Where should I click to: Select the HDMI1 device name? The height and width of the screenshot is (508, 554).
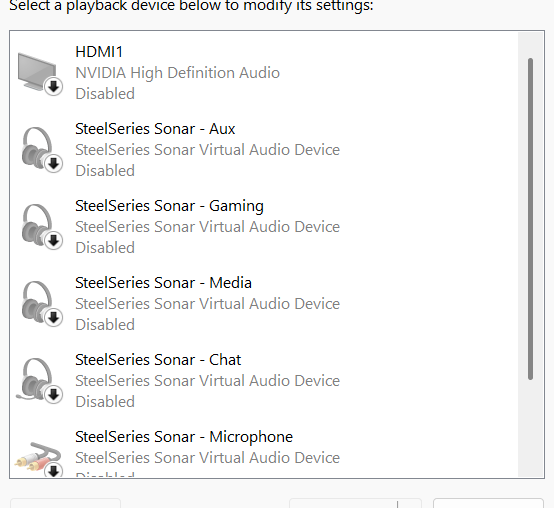tap(99, 52)
